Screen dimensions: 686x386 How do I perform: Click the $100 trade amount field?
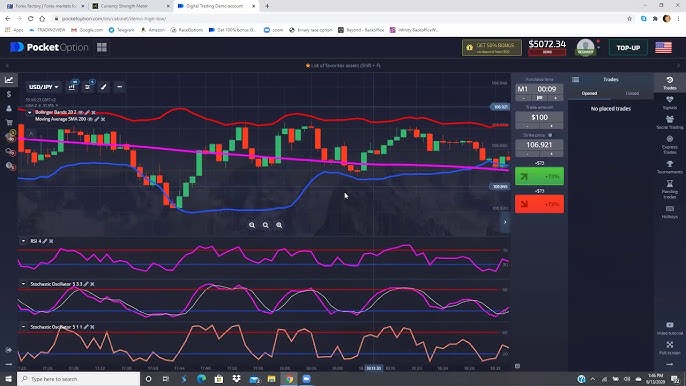[x=539, y=117]
